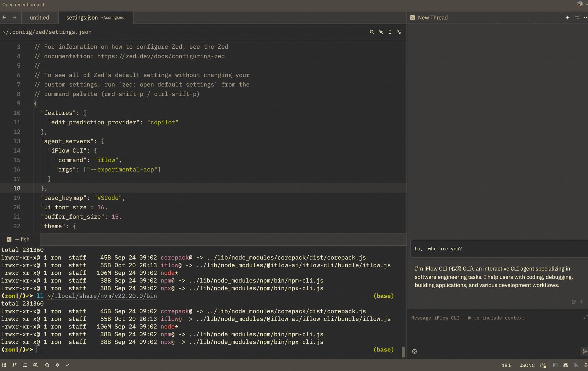Viewport: 588px width, 371px height.
Task: Open the debugger panel bug icon
Action: [x=565, y=365]
